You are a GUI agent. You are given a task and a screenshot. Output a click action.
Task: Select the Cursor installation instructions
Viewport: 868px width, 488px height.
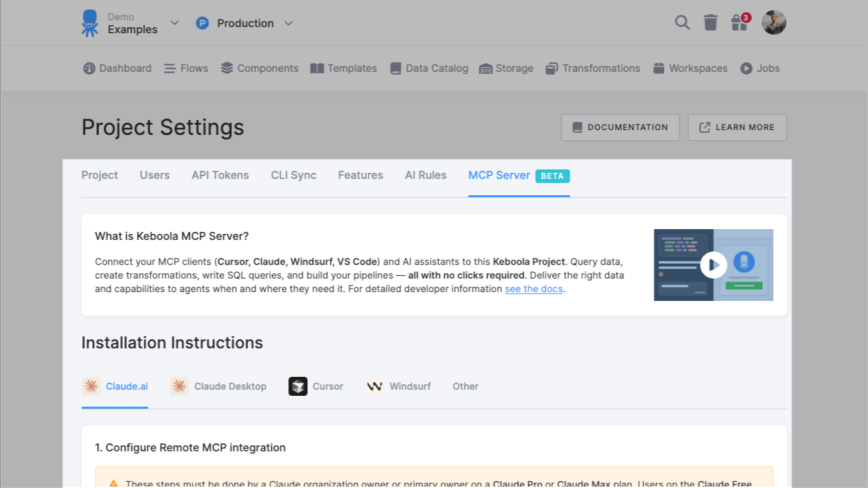pos(316,386)
